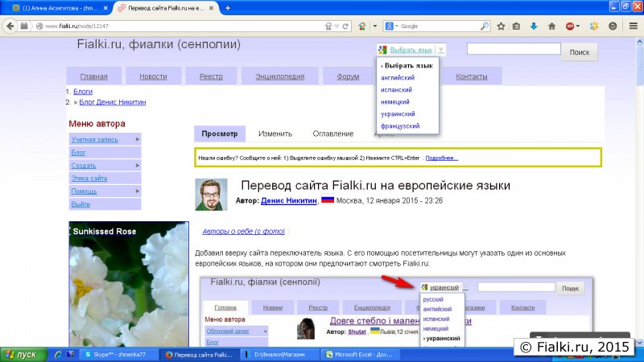This screenshot has height=362, width=644.
Task: Click the Google search magnifier icon
Action: 485,26
